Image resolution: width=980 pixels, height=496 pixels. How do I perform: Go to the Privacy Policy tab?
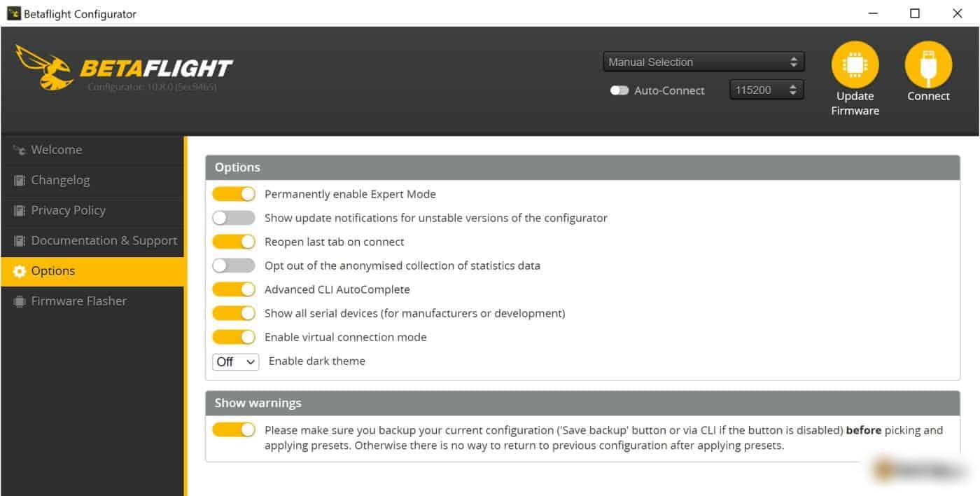point(92,210)
